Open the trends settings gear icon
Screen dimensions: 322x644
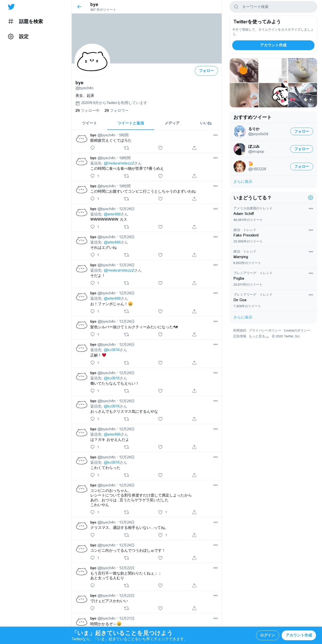tap(310, 198)
